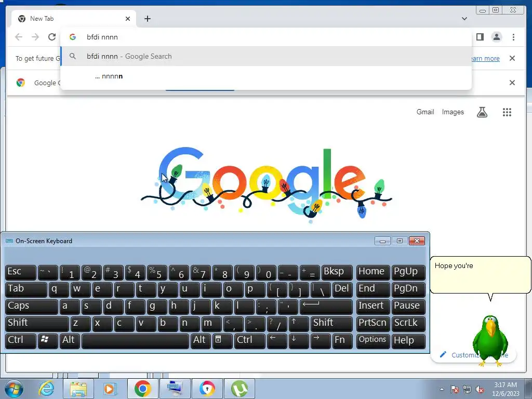532x399 pixels.
Task: Click the Esc key on On-Screen Keyboard
Action: coord(21,272)
